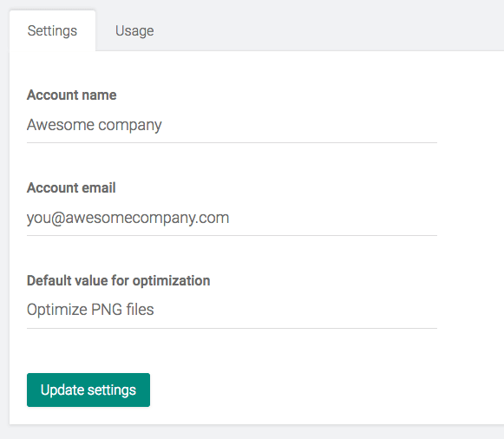The width and height of the screenshot is (504, 439).
Task: Click the word 'company' in Account name
Action: click(x=130, y=126)
